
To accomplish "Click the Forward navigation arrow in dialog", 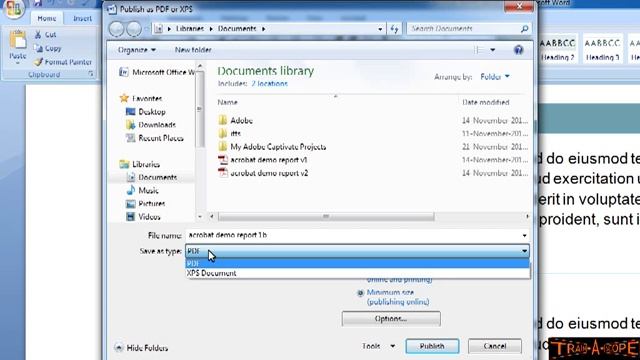I will pyautogui.click(x=134, y=29).
